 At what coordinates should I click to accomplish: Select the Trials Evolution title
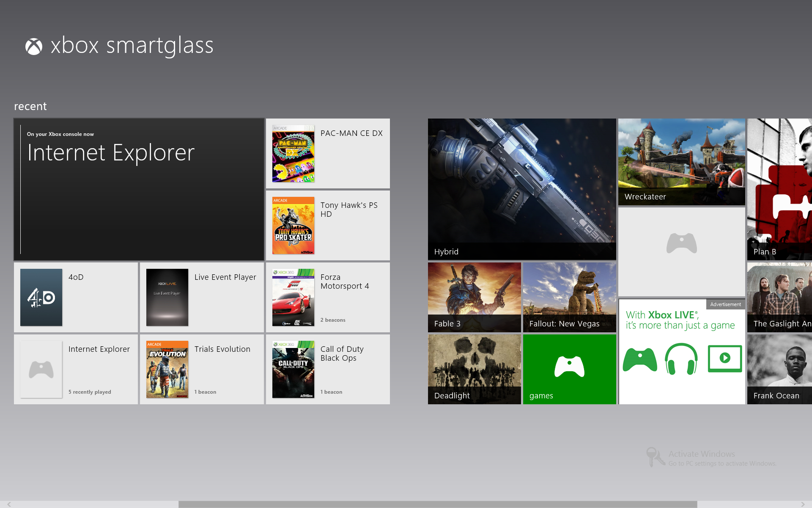[222, 349]
